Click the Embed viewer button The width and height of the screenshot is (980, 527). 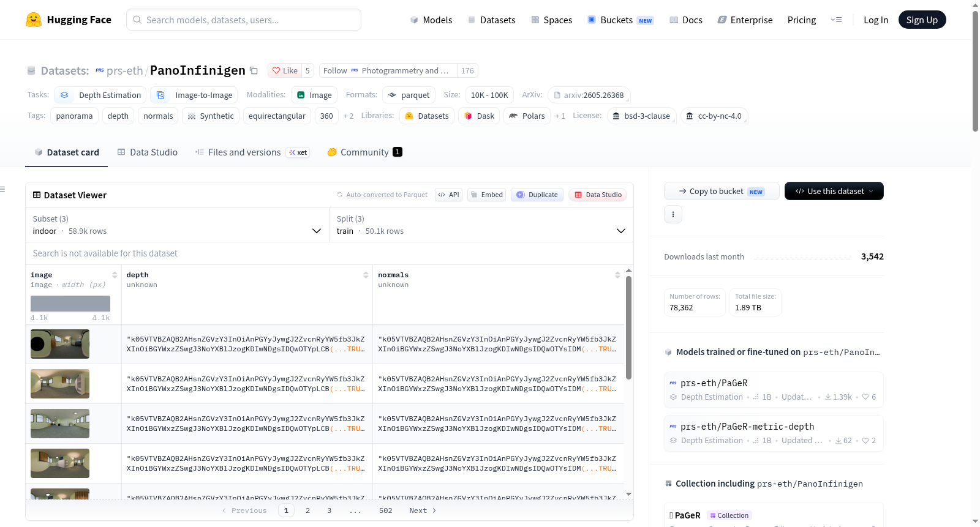487,195
